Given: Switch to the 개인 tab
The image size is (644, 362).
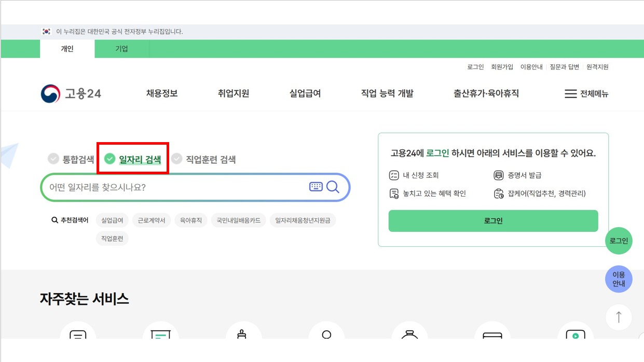Looking at the screenshot, I should [x=67, y=49].
